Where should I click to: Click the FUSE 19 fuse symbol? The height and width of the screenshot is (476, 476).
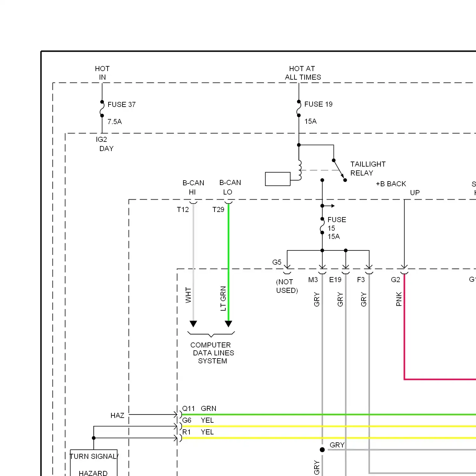[299, 109]
